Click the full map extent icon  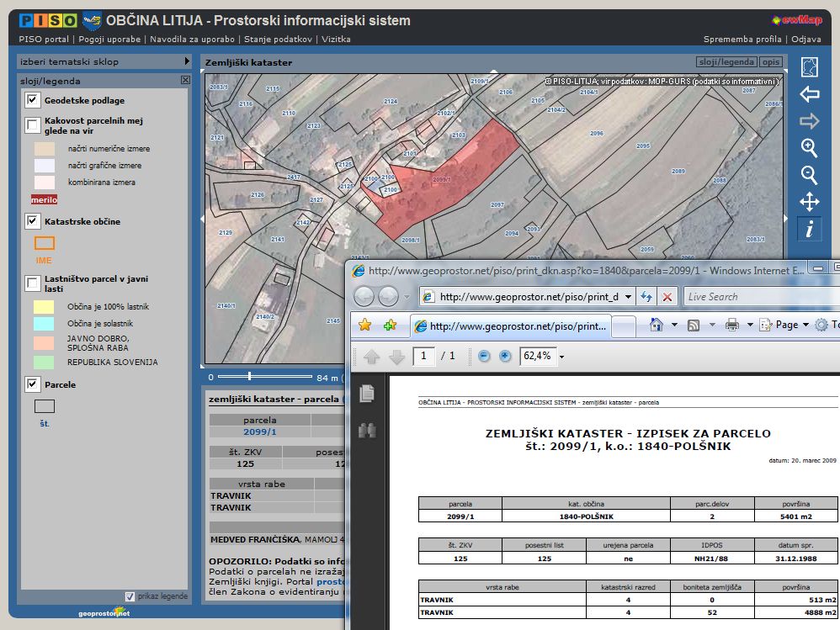[x=809, y=67]
